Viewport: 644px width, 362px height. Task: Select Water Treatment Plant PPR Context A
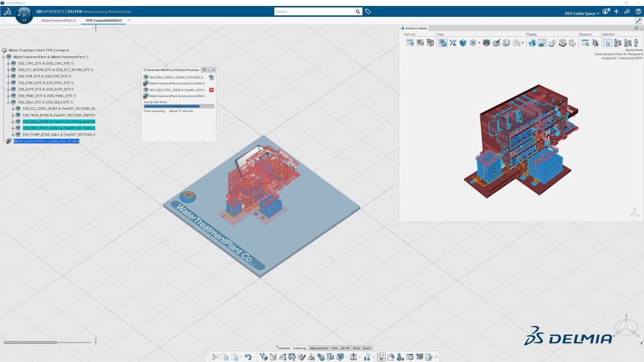pyautogui.click(x=38, y=50)
